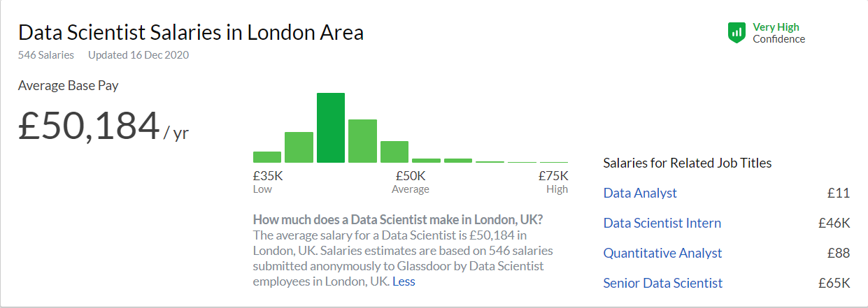Click the Data Scientist Salaries in London heading
This screenshot has height=308, width=868.
[x=191, y=33]
